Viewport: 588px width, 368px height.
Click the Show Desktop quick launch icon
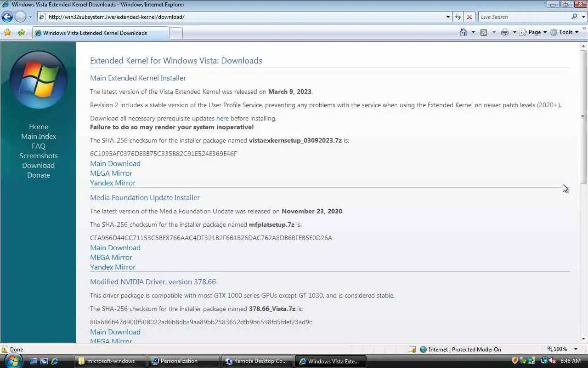[34, 362]
